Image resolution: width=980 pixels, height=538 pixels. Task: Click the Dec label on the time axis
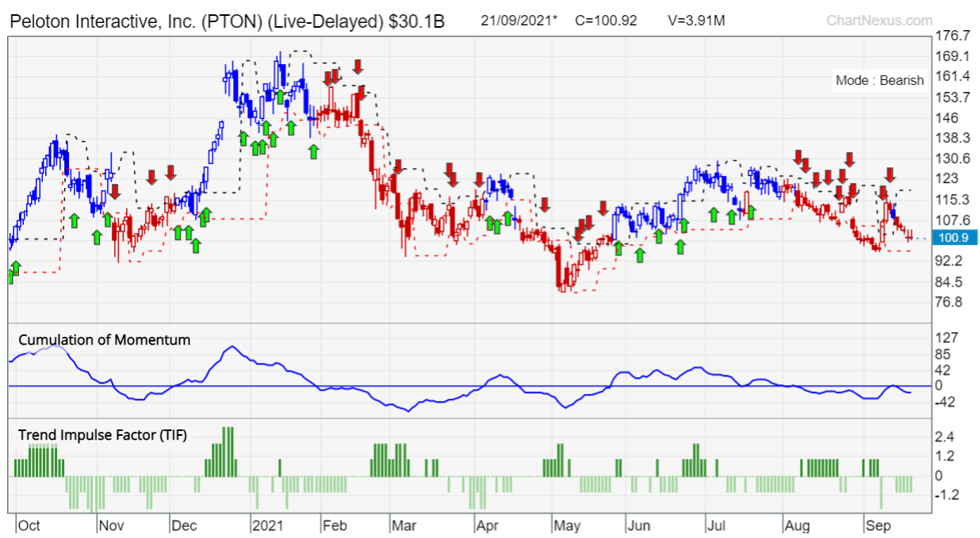185,525
